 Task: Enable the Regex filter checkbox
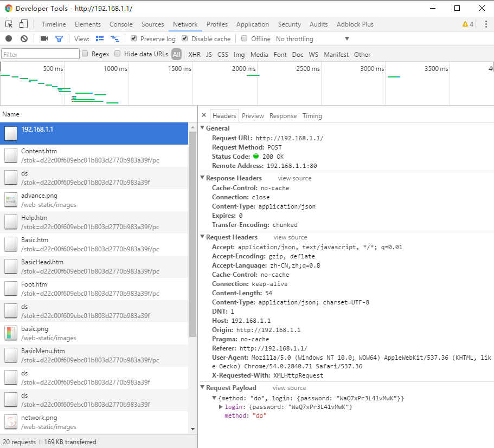tap(85, 54)
